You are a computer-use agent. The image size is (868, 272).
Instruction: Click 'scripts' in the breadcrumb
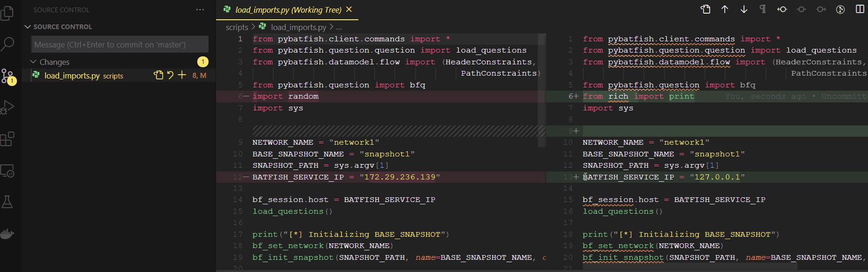237,27
